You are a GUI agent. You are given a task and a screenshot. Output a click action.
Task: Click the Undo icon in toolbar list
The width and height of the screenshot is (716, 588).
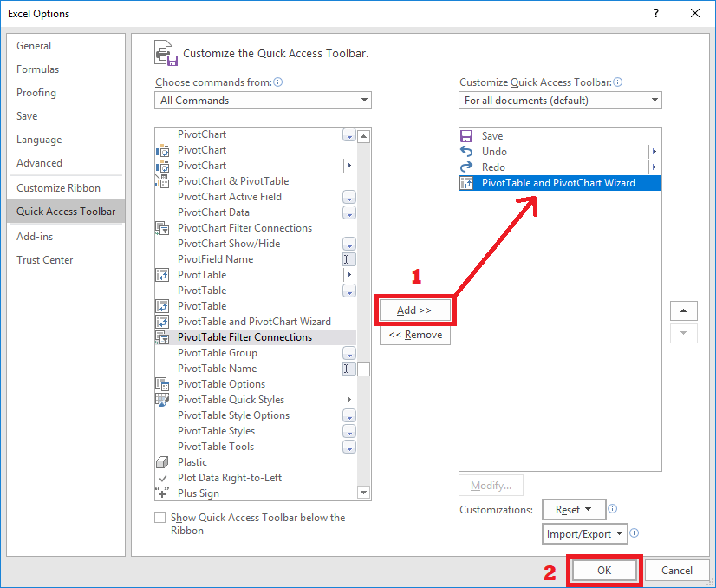pyautogui.click(x=466, y=151)
